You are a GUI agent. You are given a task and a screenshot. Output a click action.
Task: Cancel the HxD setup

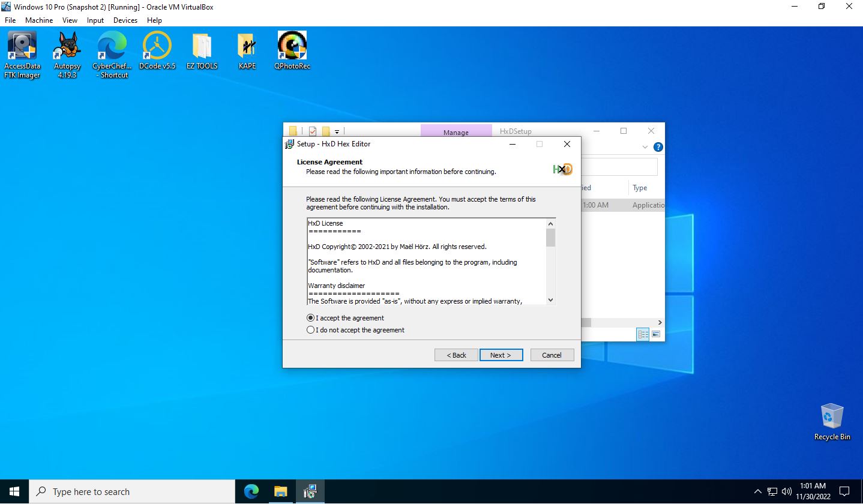click(552, 355)
